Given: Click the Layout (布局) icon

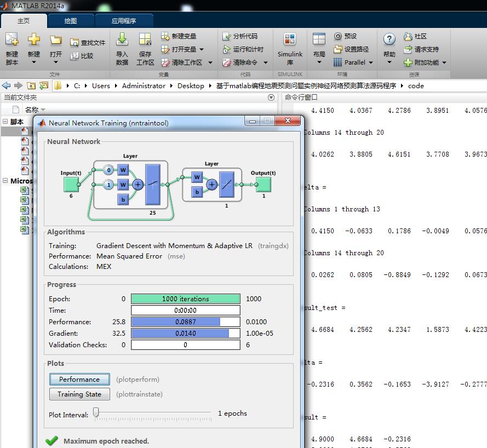Looking at the screenshot, I should coord(319,39).
